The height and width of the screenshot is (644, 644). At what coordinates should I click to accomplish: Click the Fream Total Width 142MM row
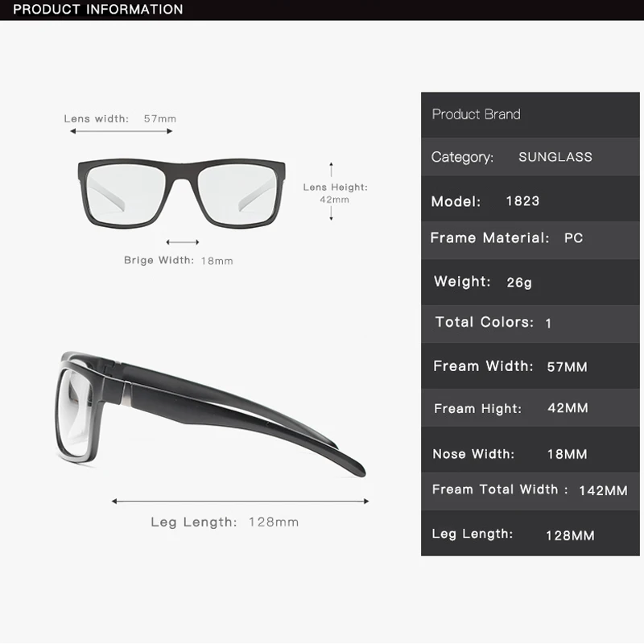[530, 491]
